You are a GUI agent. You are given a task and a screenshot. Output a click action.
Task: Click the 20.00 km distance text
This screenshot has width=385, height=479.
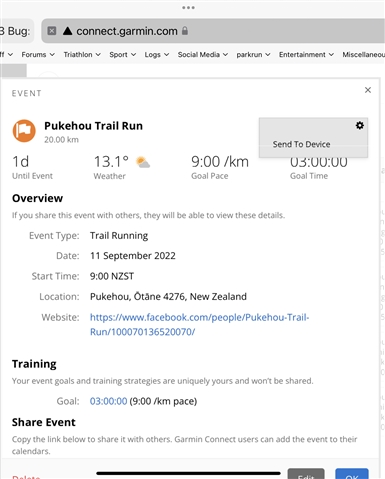point(61,140)
